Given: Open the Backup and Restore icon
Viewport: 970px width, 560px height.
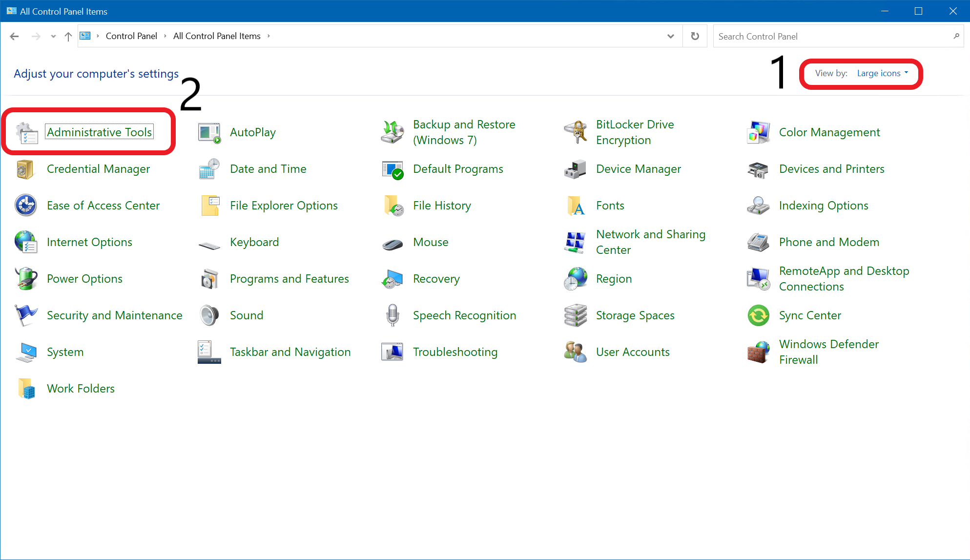Looking at the screenshot, I should click(x=392, y=133).
